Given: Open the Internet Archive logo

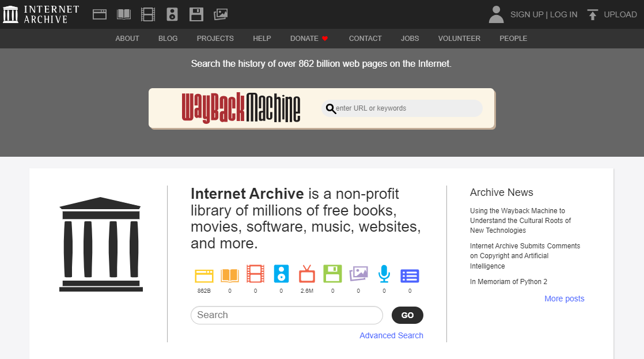Looking at the screenshot, I should pyautogui.click(x=40, y=14).
